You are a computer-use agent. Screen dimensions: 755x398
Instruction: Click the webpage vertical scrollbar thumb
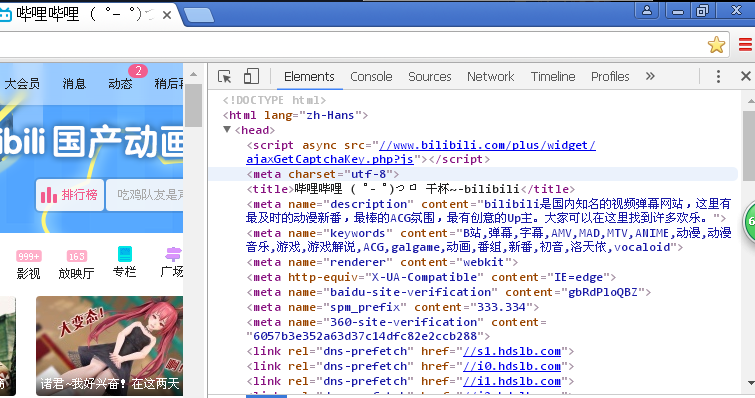click(194, 106)
